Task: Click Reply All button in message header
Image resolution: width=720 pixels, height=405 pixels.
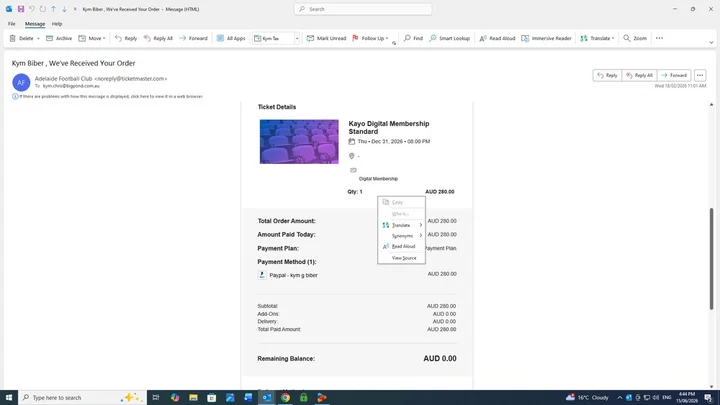Action: click(639, 75)
